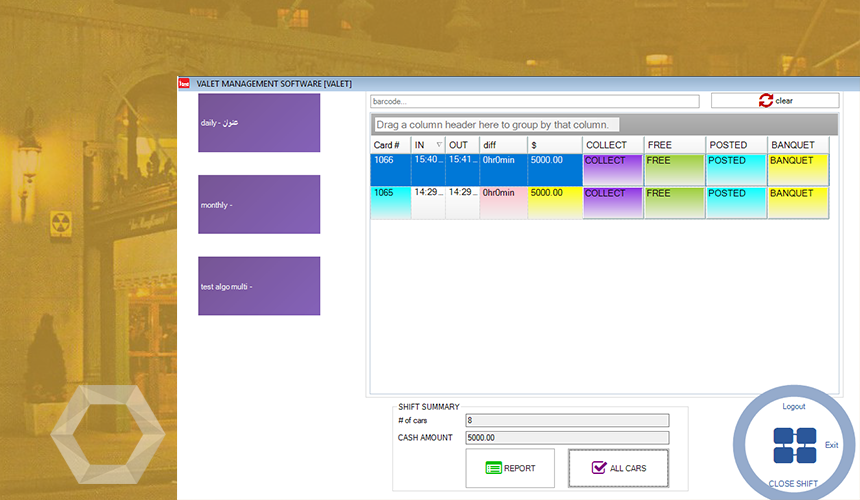
Task: Click the diff column header
Action: 503,145
